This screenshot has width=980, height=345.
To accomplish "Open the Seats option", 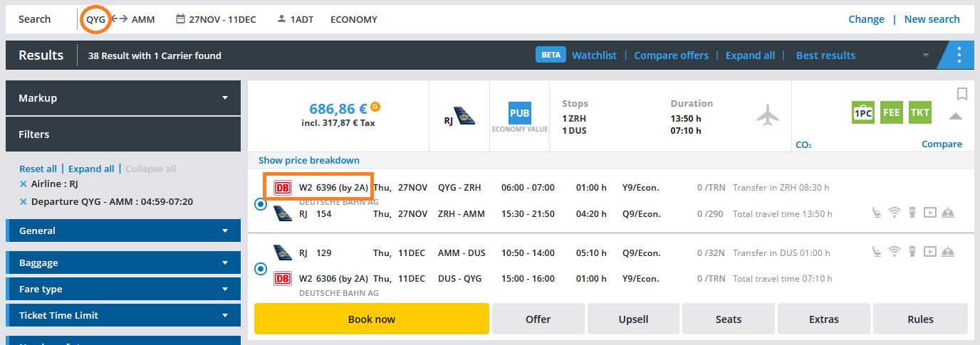I will tap(729, 319).
